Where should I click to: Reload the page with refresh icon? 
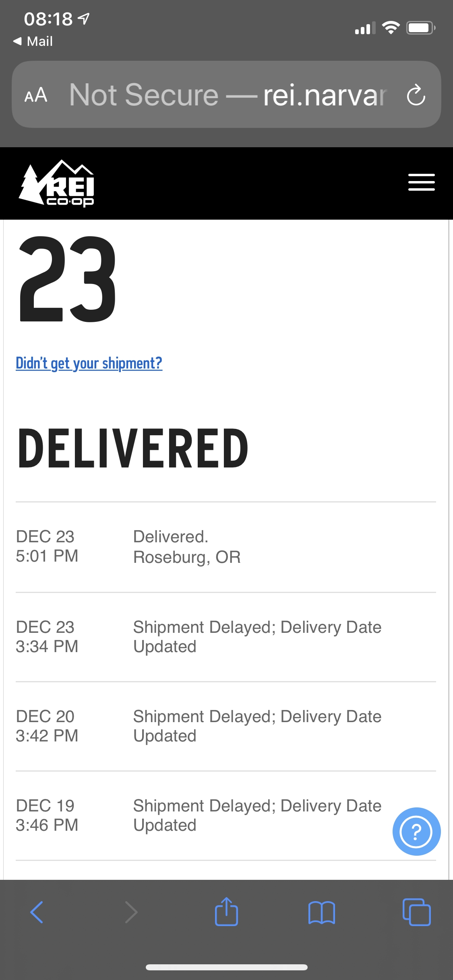(x=416, y=95)
